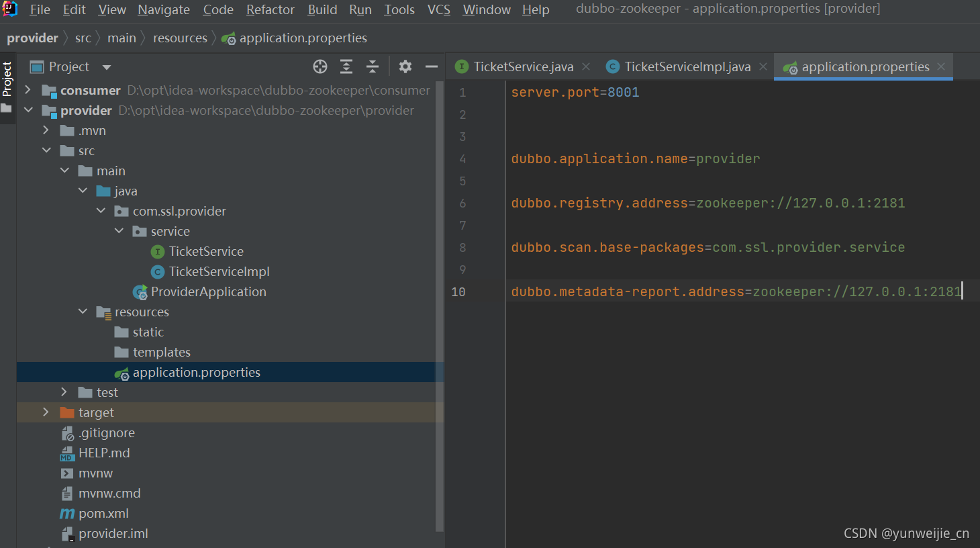Click the resources folder icon

[x=103, y=312]
